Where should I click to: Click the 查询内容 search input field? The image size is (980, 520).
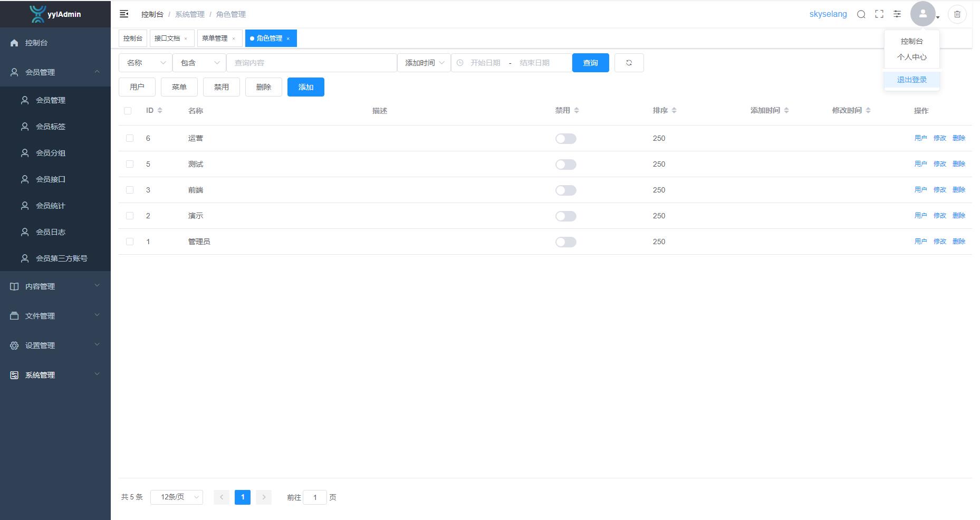point(311,63)
